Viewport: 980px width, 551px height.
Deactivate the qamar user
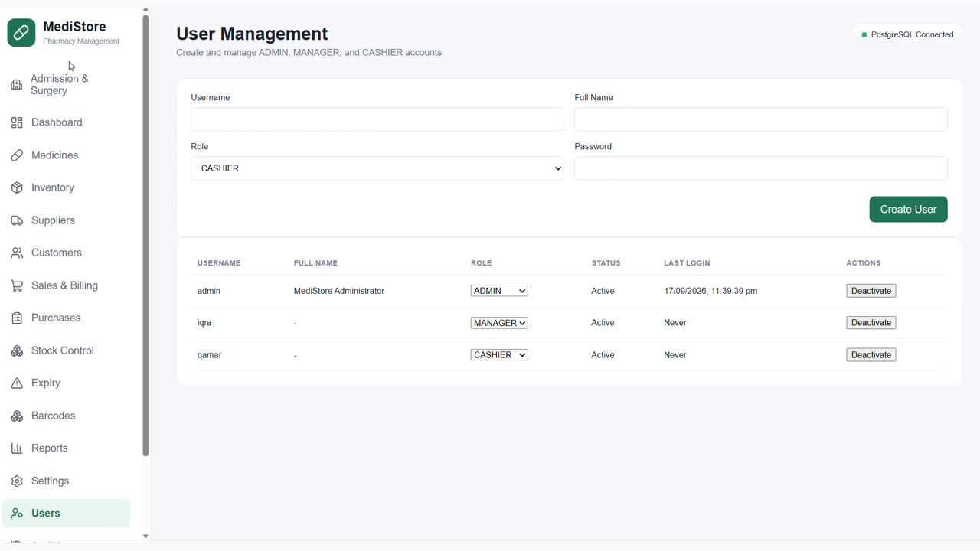click(x=871, y=355)
